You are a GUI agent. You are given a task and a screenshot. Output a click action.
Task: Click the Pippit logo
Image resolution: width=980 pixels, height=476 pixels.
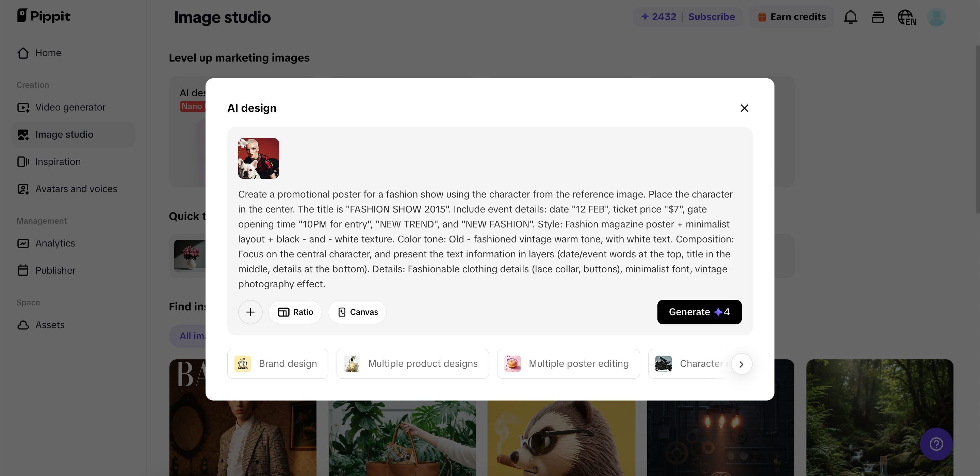(x=44, y=16)
